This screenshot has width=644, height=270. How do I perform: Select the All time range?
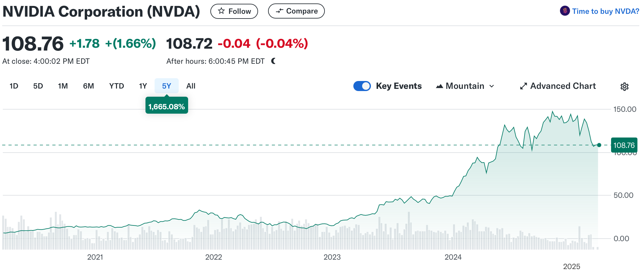[x=191, y=86]
